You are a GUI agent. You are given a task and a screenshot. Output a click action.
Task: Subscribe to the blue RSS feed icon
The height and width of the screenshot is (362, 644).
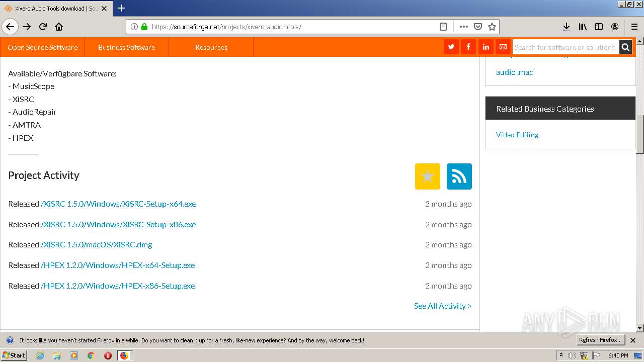(x=459, y=176)
